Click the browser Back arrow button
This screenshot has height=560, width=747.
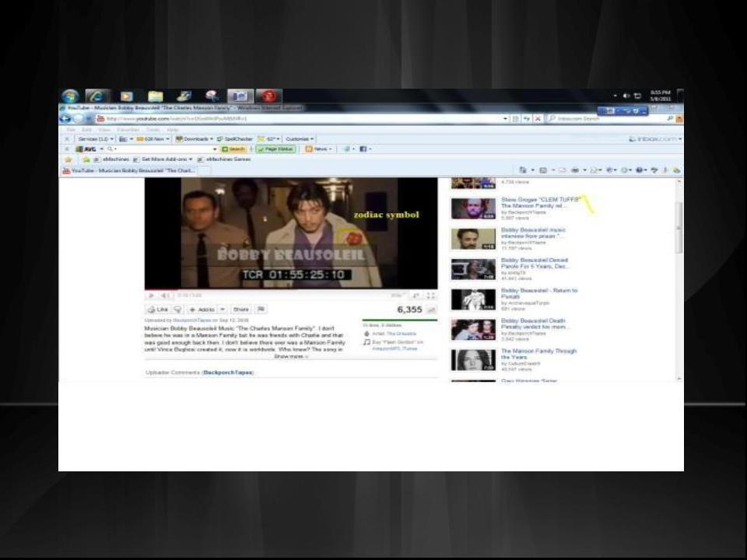(66, 118)
